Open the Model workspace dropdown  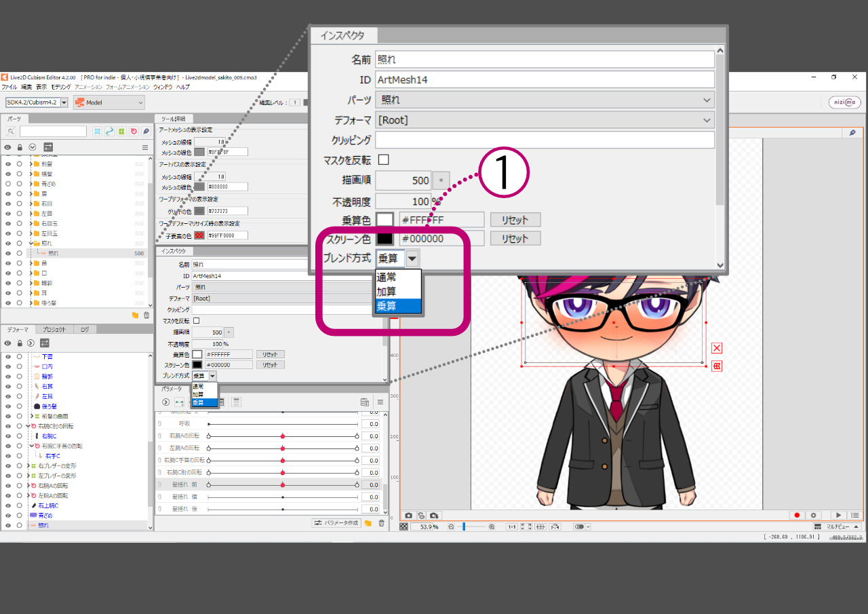pyautogui.click(x=109, y=102)
